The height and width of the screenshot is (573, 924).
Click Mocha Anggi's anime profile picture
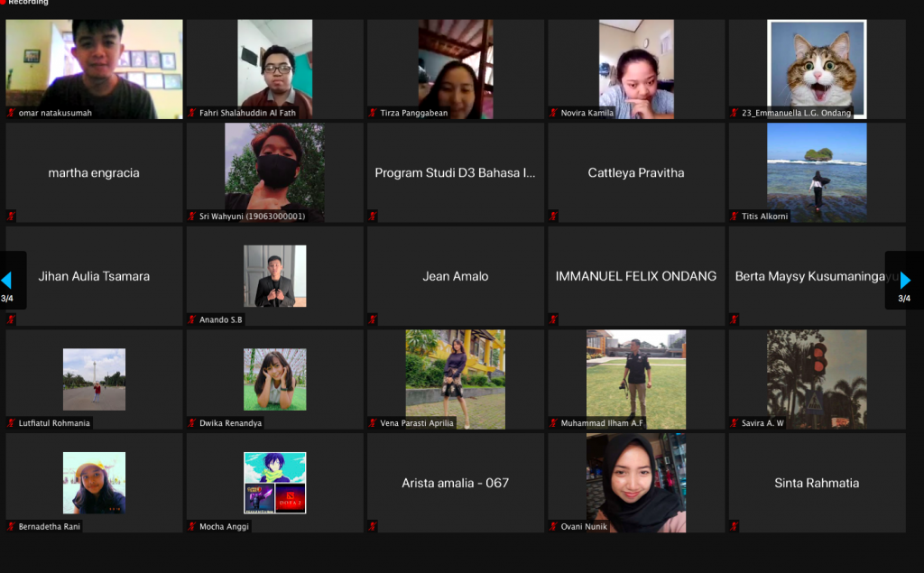[x=275, y=483]
